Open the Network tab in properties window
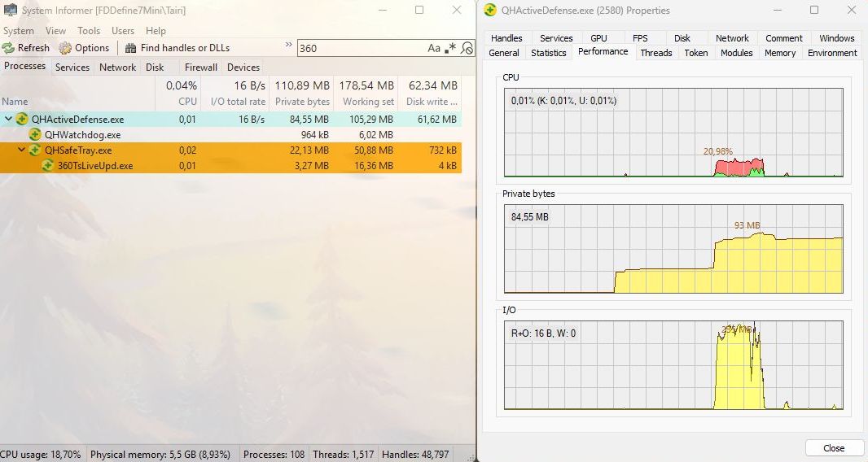 (732, 38)
